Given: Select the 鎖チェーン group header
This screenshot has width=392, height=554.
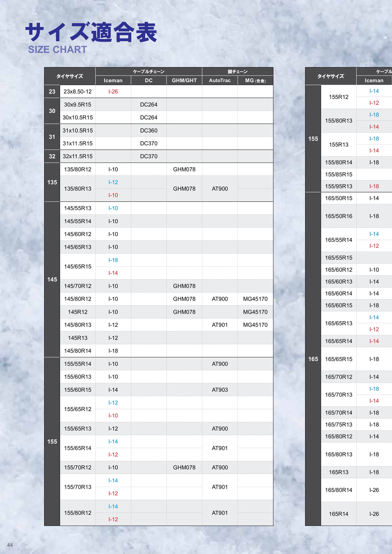Looking at the screenshot, I should coord(238,72).
